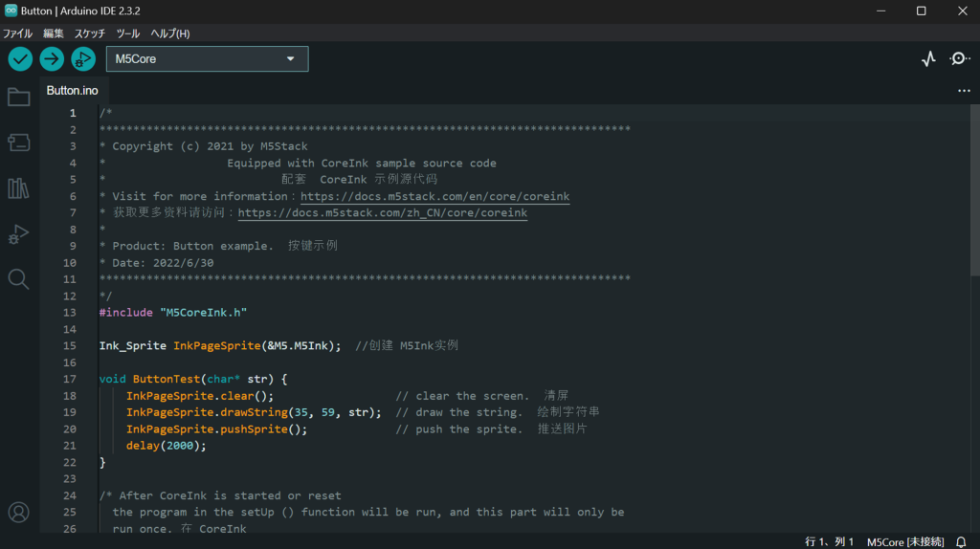Click line number 13 in the gutter
Screen dimensions: 980x549
pos(69,313)
